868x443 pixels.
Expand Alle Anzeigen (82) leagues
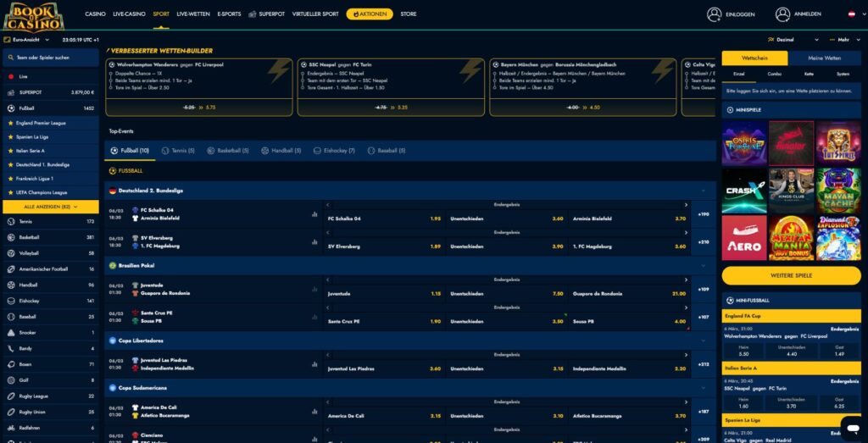click(50, 207)
